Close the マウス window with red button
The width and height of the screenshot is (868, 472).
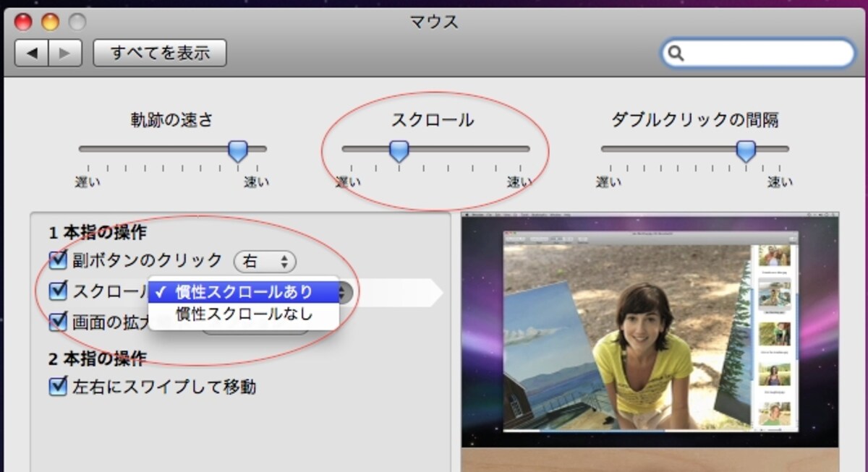point(23,22)
